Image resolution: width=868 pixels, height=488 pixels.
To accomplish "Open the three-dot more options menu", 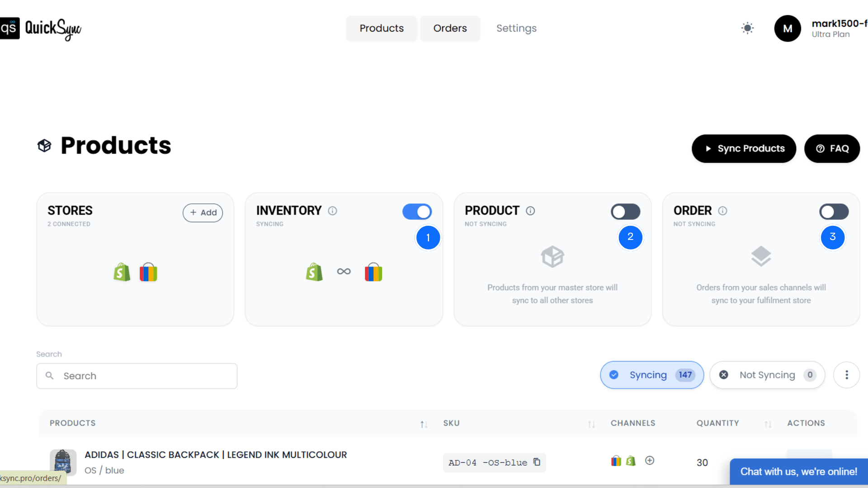I will (846, 375).
